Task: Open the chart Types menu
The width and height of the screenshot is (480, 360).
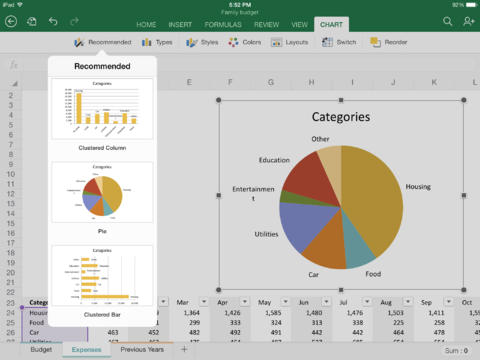Action: [x=157, y=42]
